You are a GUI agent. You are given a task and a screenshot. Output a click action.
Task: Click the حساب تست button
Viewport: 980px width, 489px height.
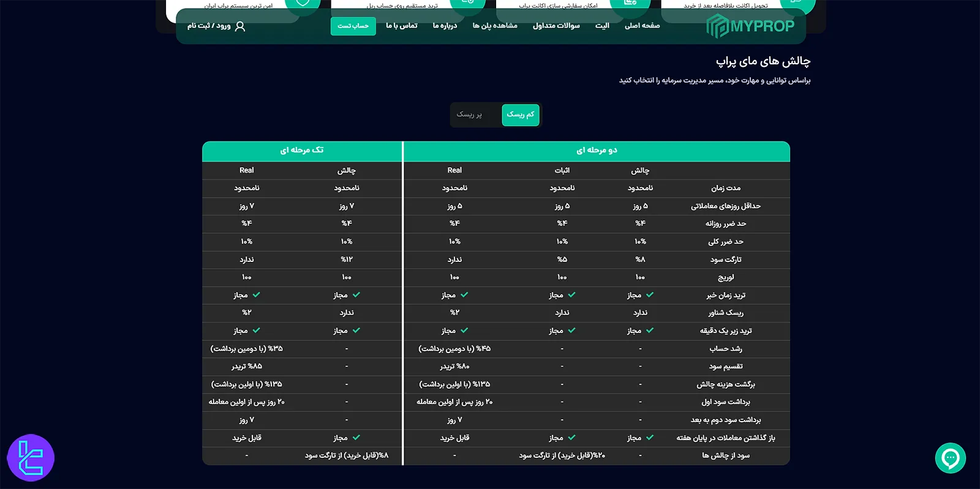pos(353,26)
